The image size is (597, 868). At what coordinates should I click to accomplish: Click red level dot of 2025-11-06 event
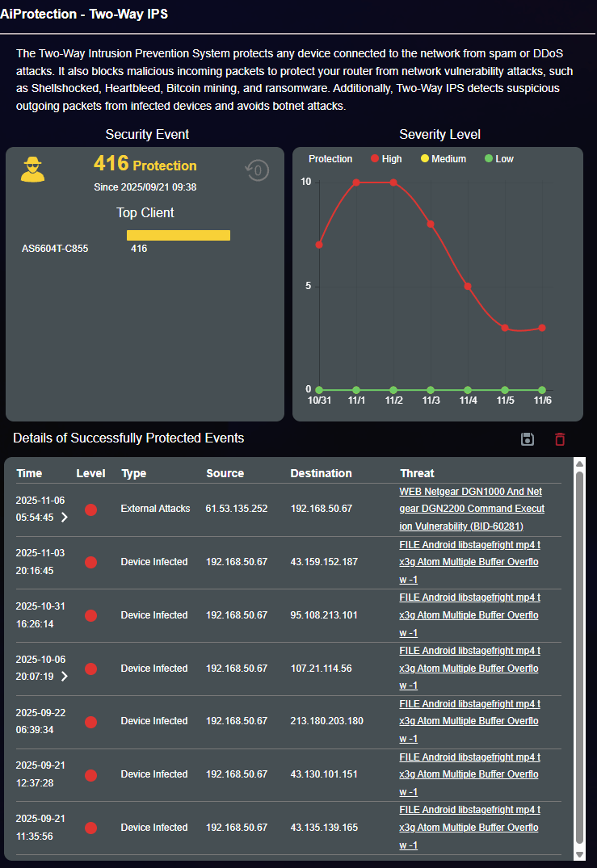(x=90, y=509)
